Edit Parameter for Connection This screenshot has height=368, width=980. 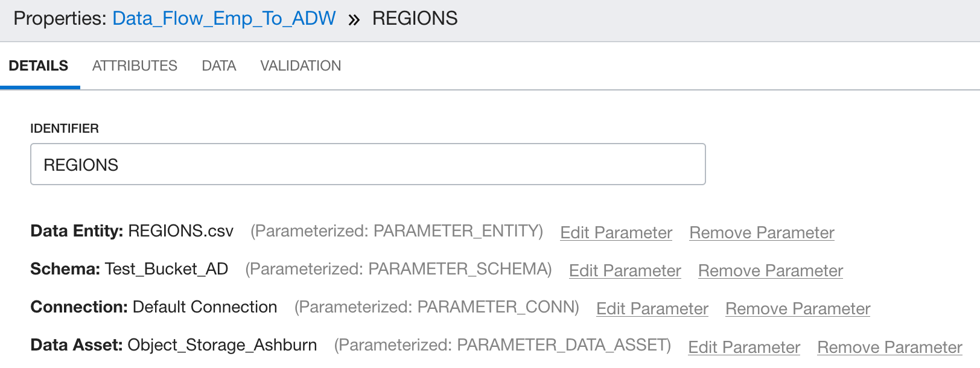(652, 309)
